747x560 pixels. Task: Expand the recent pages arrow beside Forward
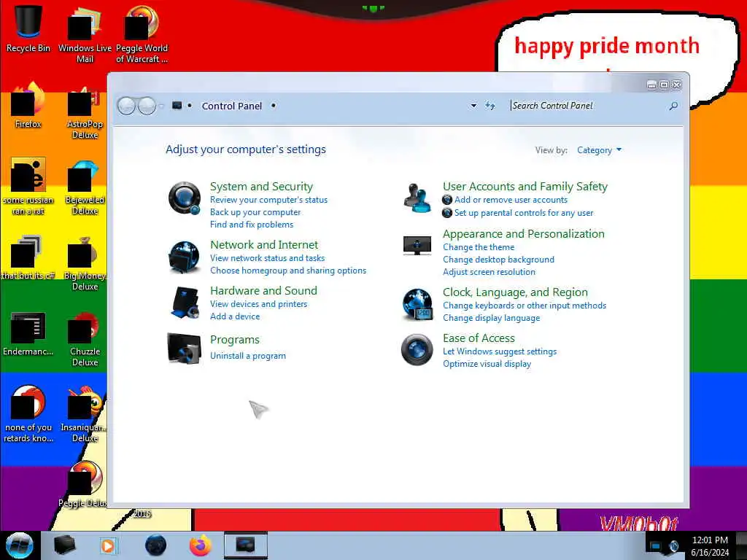(161, 106)
